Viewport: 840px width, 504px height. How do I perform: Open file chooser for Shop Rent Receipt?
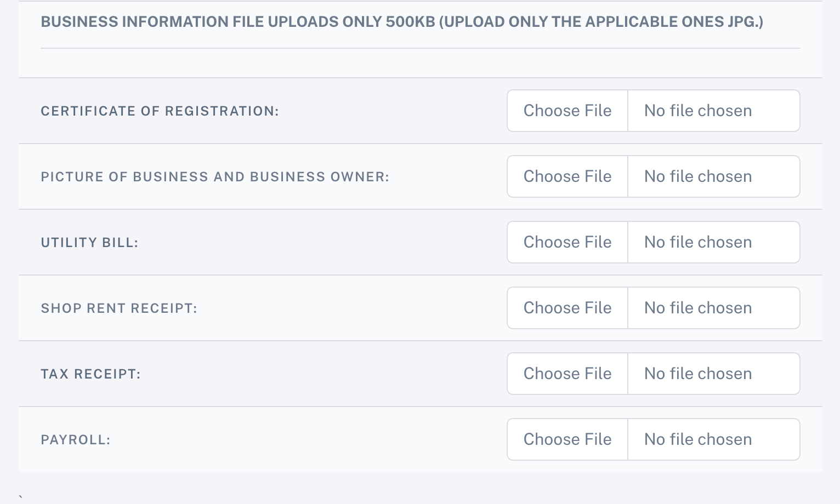tap(567, 308)
